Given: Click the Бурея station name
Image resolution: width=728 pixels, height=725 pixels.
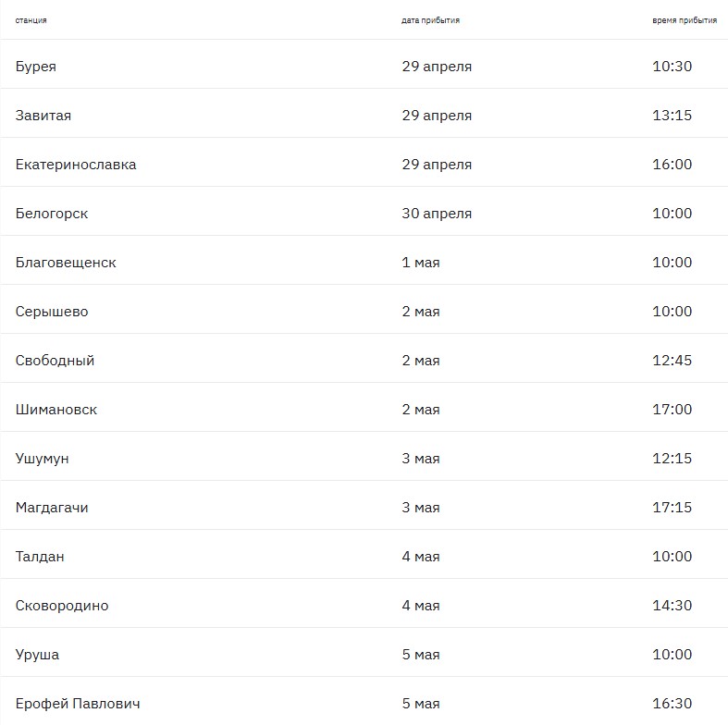Looking at the screenshot, I should 36,67.
